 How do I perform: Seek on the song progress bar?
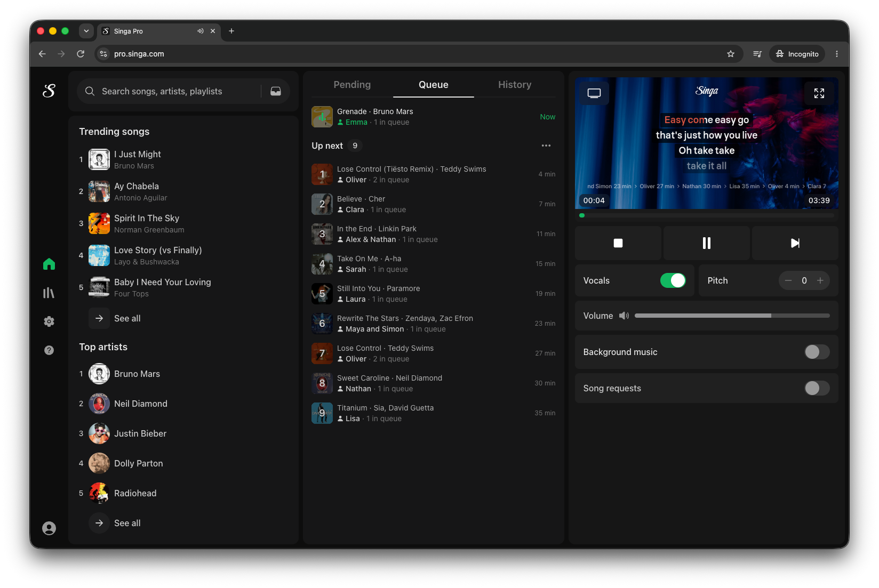pyautogui.click(x=707, y=215)
